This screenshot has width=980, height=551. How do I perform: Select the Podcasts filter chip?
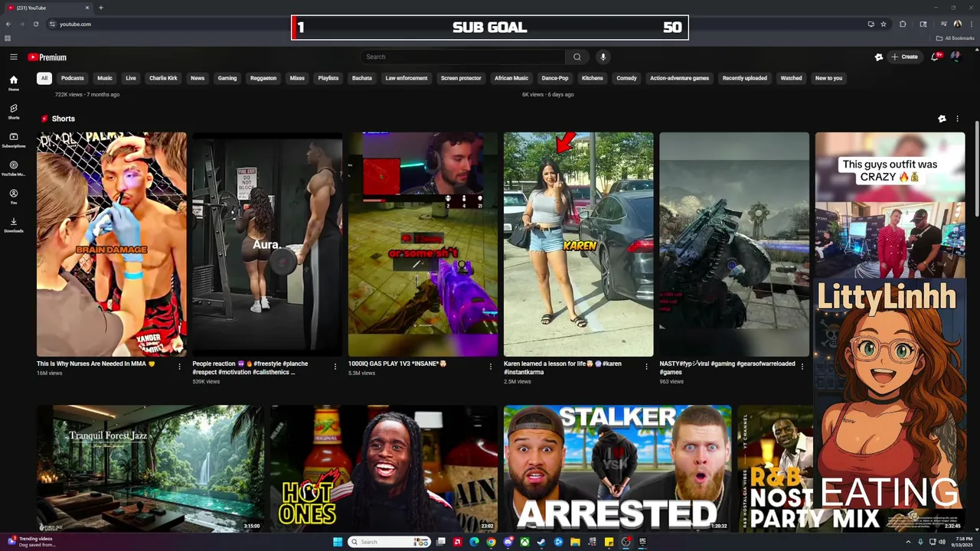point(73,78)
